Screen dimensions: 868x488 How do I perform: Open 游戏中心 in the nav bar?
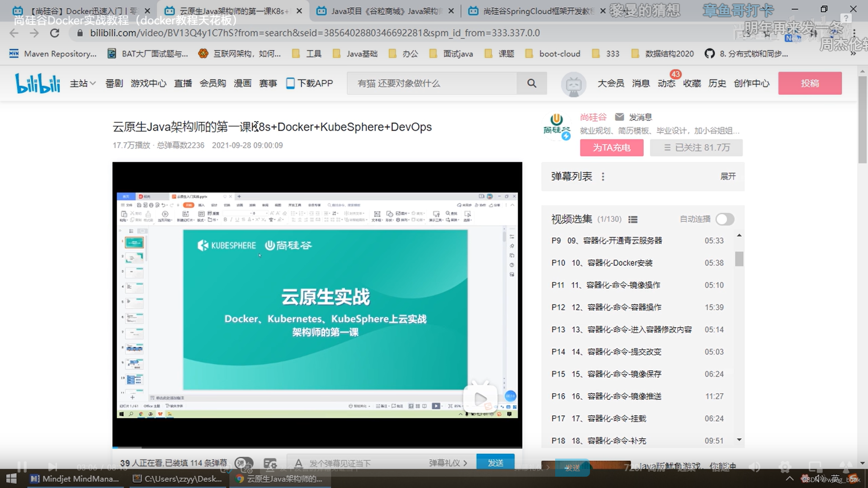click(x=148, y=83)
